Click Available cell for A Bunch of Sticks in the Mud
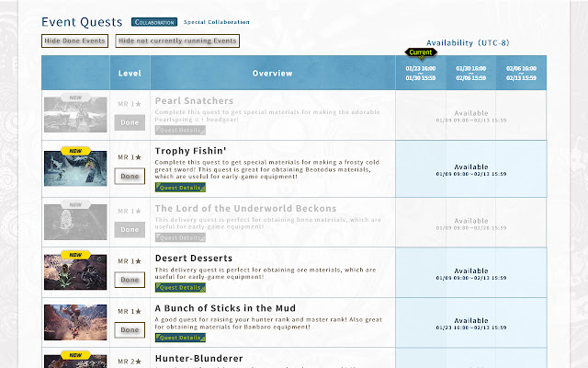The height and width of the screenshot is (368, 588). click(x=471, y=323)
